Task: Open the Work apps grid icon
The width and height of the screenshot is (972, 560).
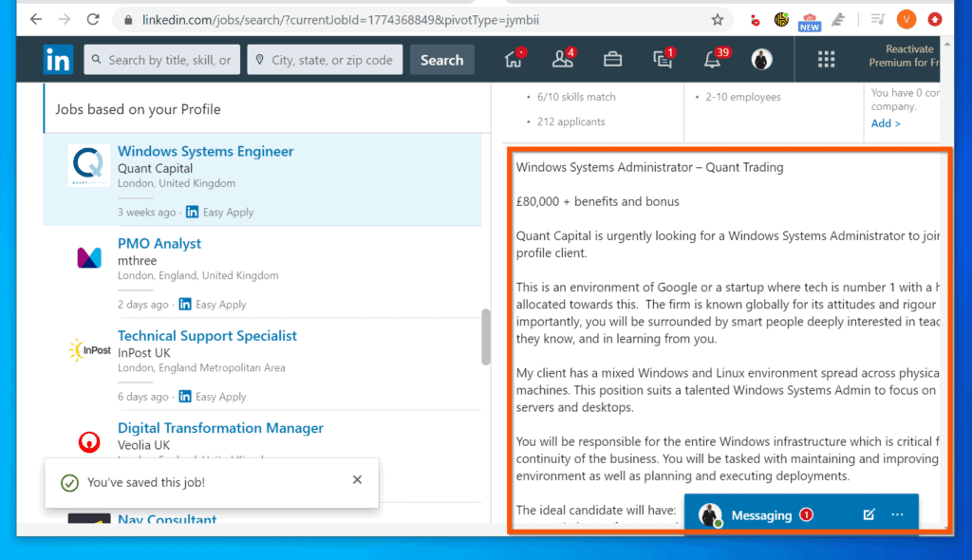Action: click(x=826, y=60)
